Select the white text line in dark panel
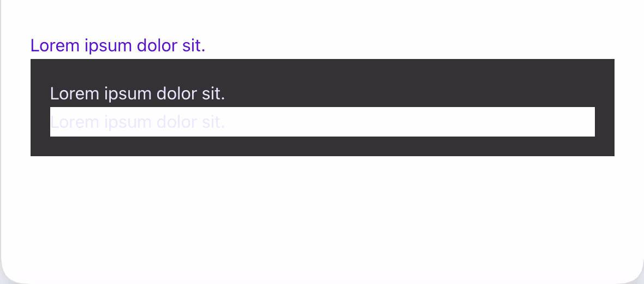Image resolution: width=644 pixels, height=284 pixels. click(138, 94)
